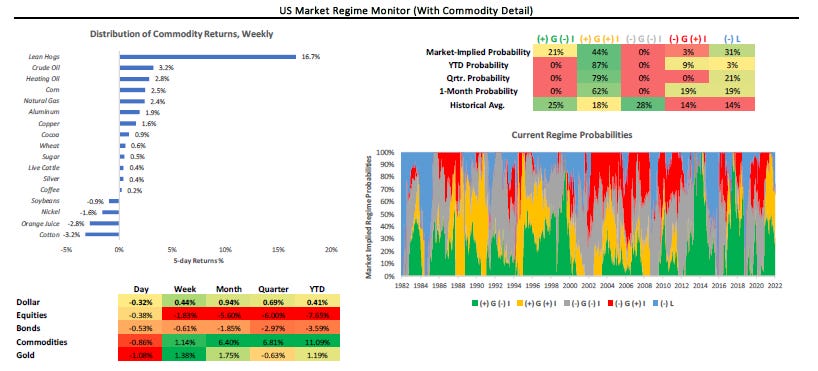Click the 2002 year label on regime chart
818x371 pixels.
pos(588,285)
